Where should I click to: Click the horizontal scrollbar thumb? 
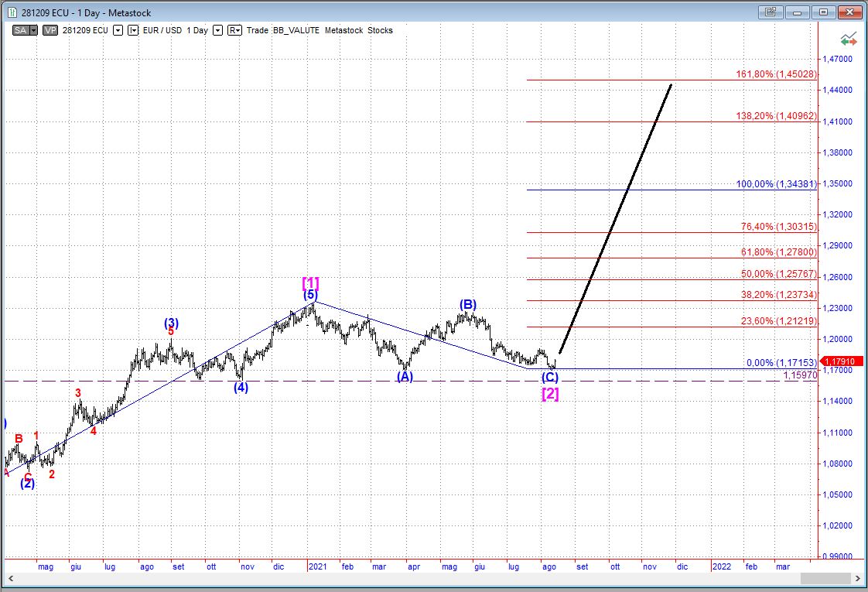pyautogui.click(x=826, y=579)
